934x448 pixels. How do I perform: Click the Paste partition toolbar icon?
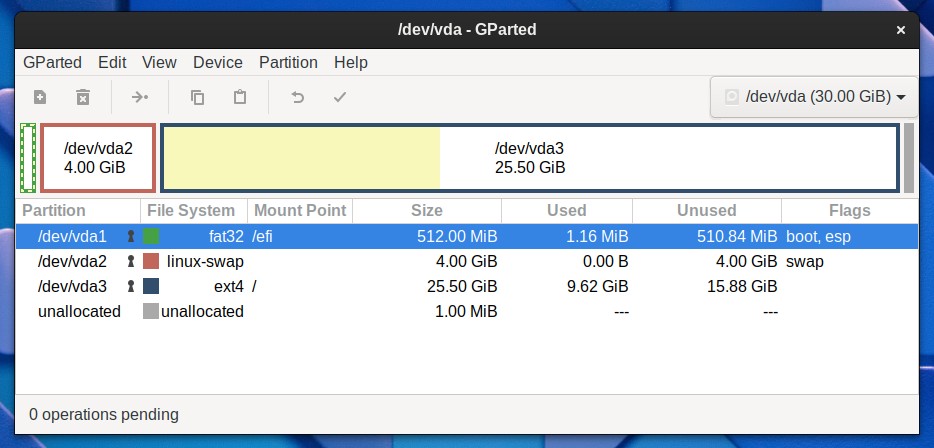pos(240,97)
